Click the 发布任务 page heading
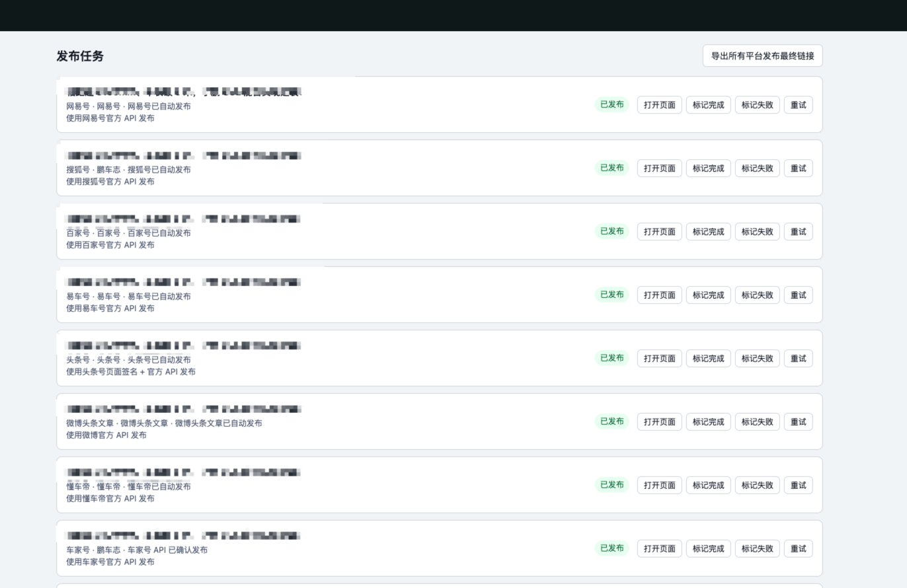Viewport: 907px width, 588px height. tap(80, 56)
